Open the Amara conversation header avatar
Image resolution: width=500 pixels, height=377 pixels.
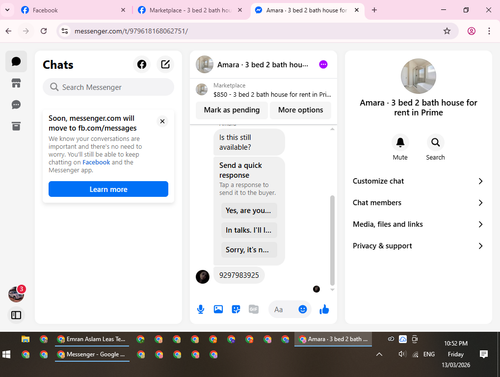pos(204,64)
